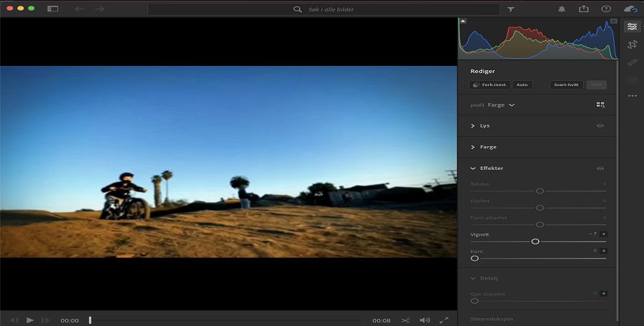Image resolution: width=644 pixels, height=326 pixels.
Task: Collapse the Detalj section
Action: coord(473,278)
